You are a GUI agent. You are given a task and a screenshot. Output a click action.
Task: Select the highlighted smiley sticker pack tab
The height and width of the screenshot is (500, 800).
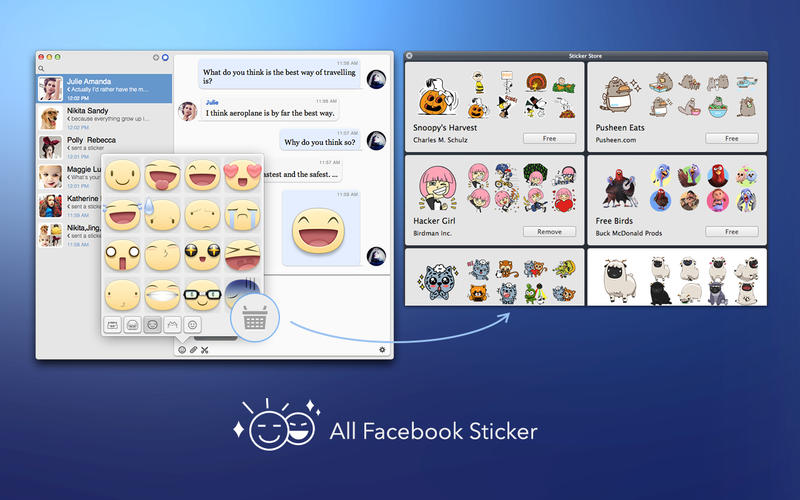point(152,324)
